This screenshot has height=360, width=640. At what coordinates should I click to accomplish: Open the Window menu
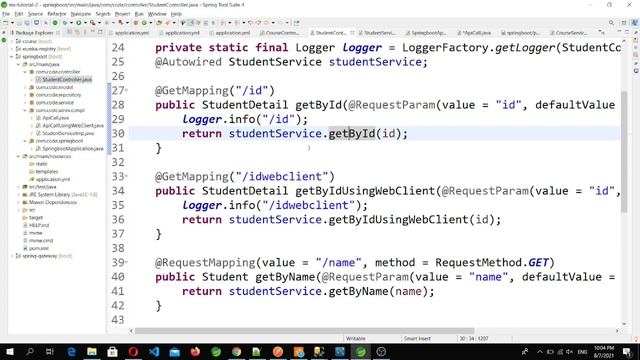157,14
